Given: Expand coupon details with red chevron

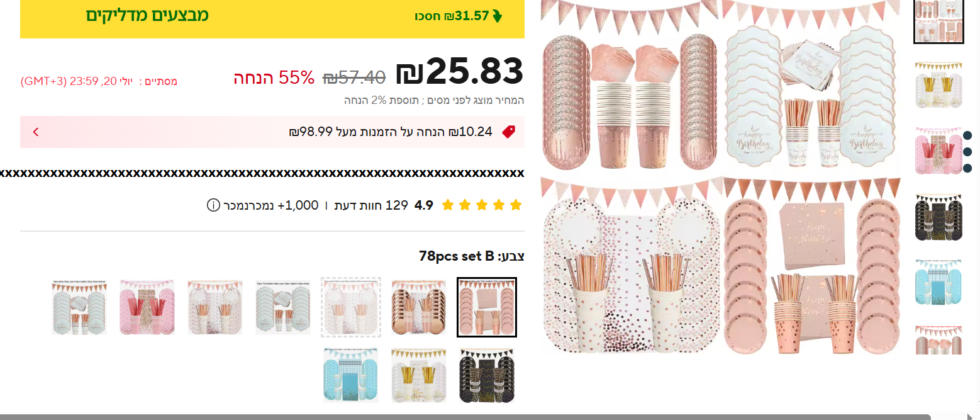Looking at the screenshot, I should 36,132.
